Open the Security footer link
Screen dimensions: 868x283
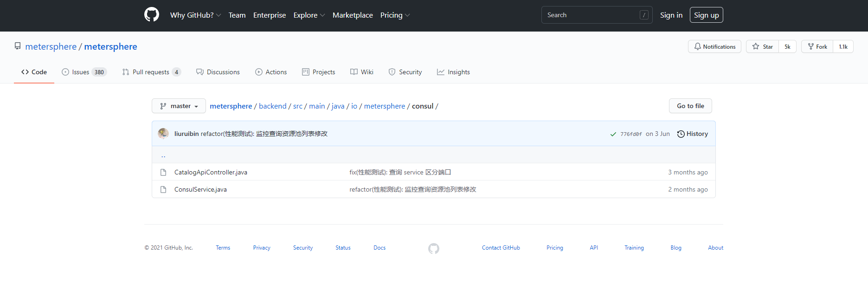[303, 248]
